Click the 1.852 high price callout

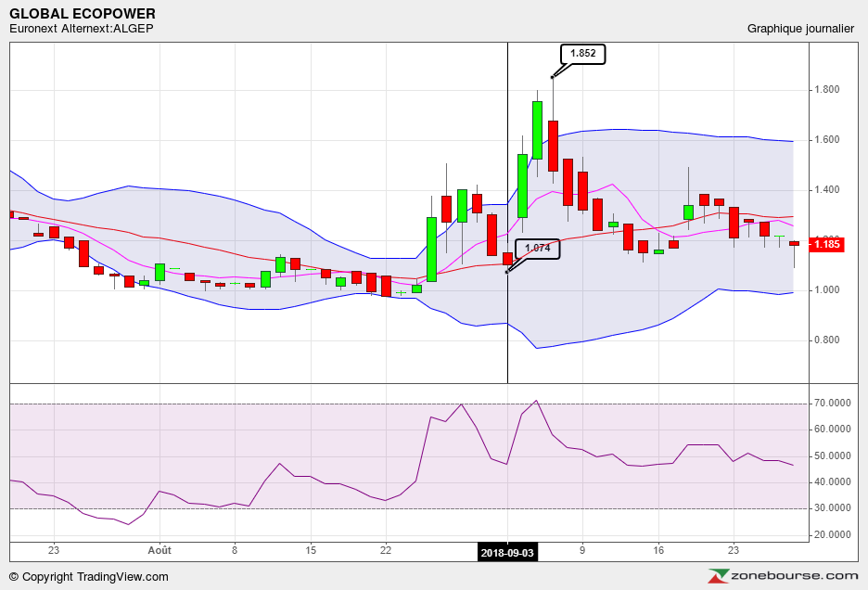coord(583,54)
